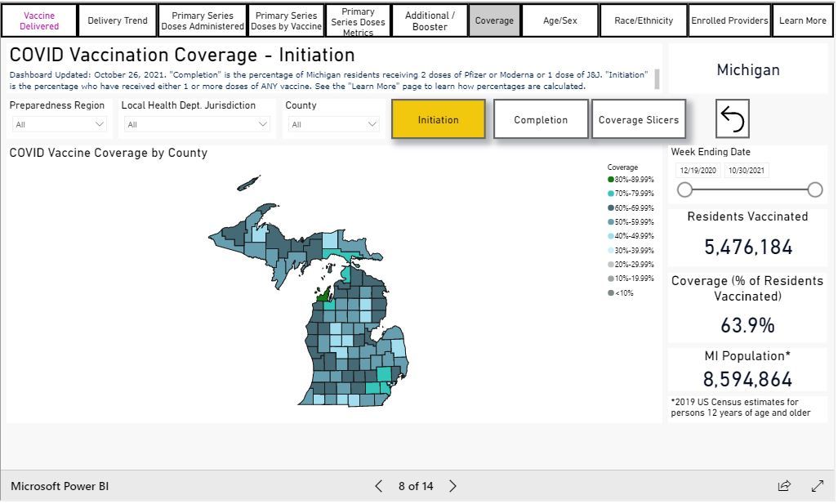Viewport: 838px width, 504px height.
Task: Select the 80%-89.99% coverage legend marker
Action: tap(611, 180)
